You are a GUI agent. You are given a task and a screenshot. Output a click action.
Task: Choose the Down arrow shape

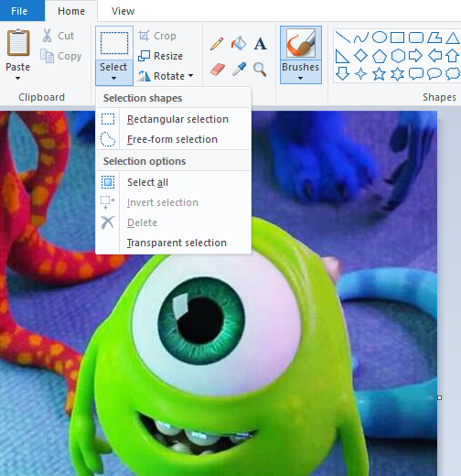342,74
